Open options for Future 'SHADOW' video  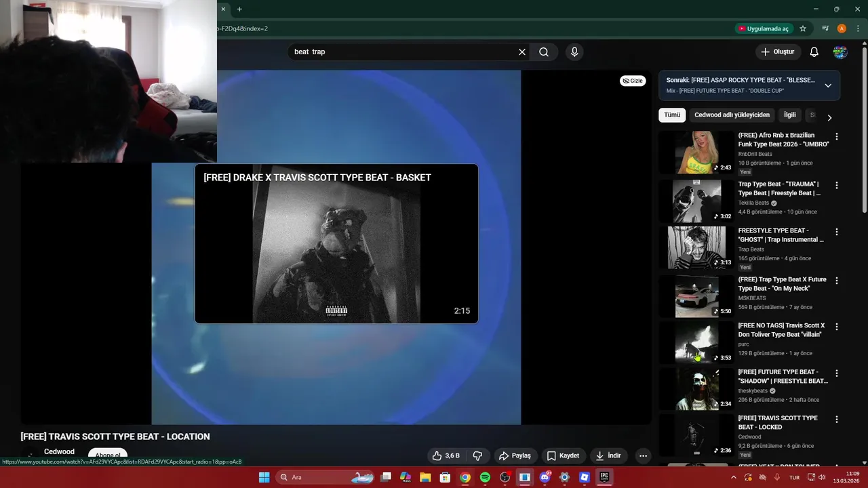click(x=837, y=373)
